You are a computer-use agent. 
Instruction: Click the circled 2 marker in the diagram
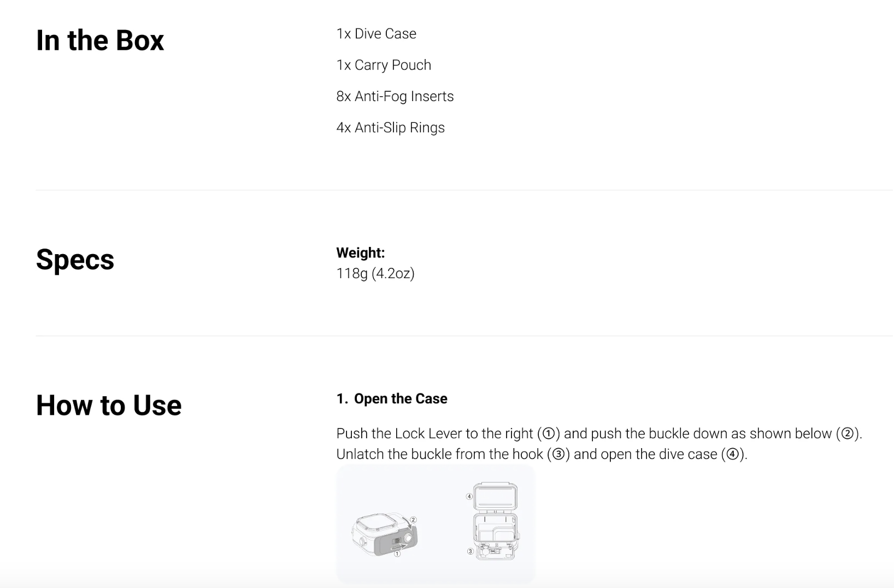point(414,520)
